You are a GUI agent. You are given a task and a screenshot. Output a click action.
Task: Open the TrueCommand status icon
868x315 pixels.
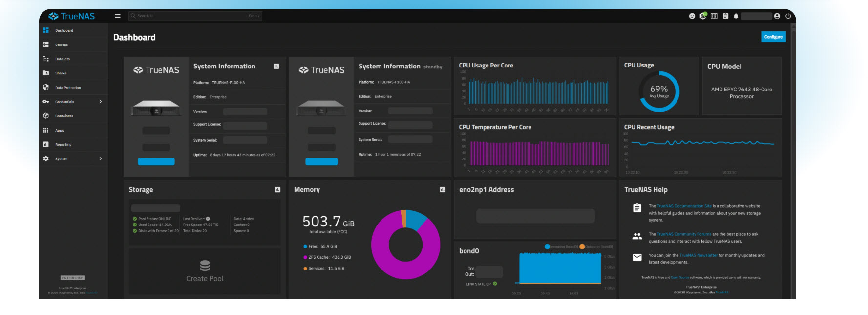703,16
